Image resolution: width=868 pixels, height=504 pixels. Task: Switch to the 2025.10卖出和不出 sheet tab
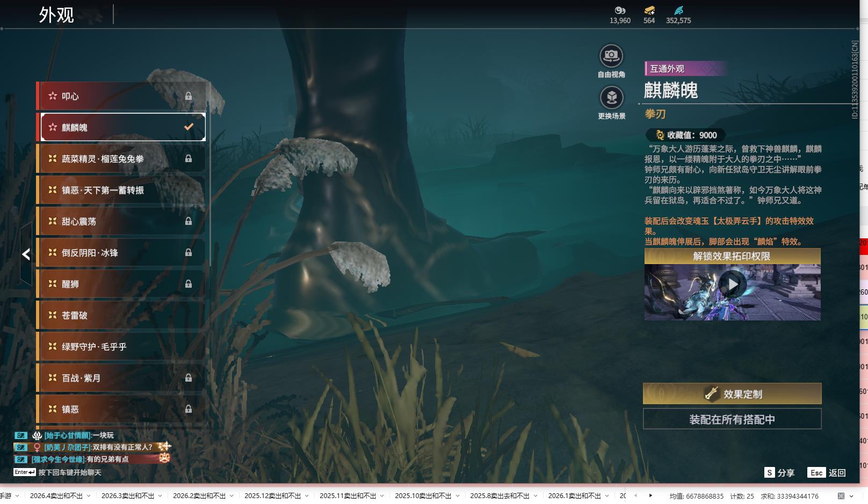[423, 496]
